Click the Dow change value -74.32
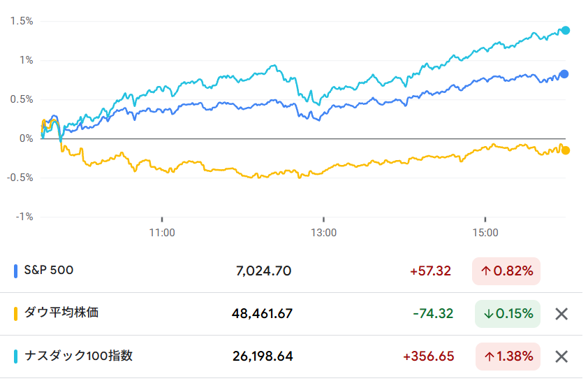The width and height of the screenshot is (588, 381). pos(433,314)
